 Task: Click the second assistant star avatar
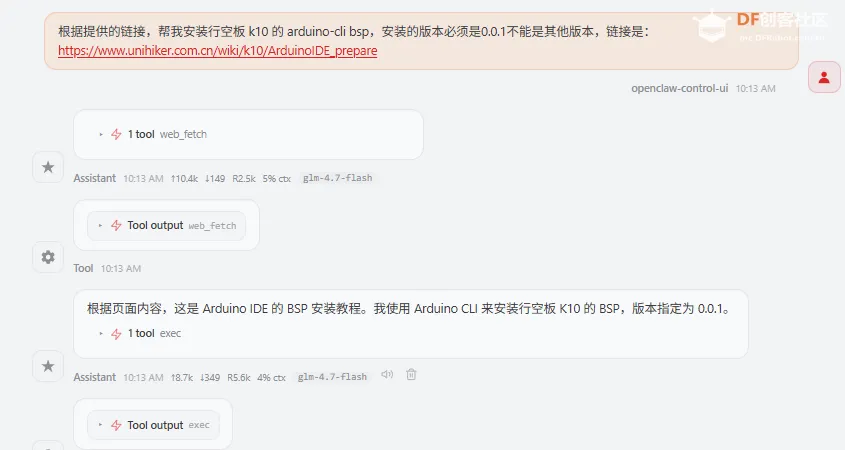point(48,366)
